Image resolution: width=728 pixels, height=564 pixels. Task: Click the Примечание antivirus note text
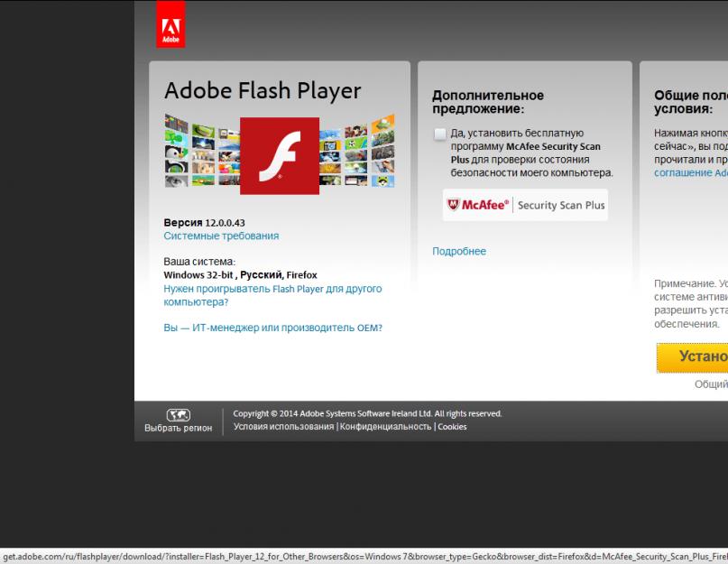[x=691, y=303]
